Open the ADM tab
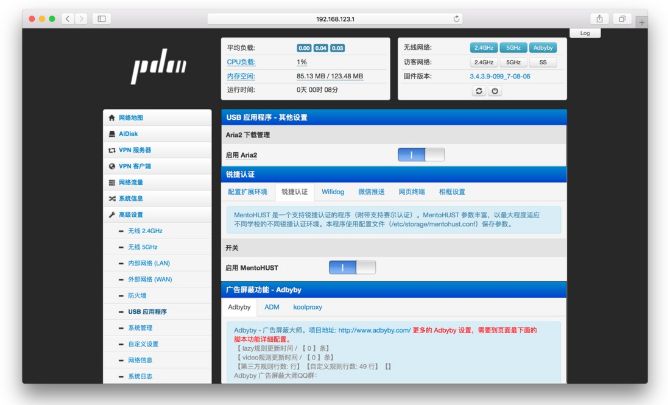This screenshot has height=405, width=668. click(272, 307)
